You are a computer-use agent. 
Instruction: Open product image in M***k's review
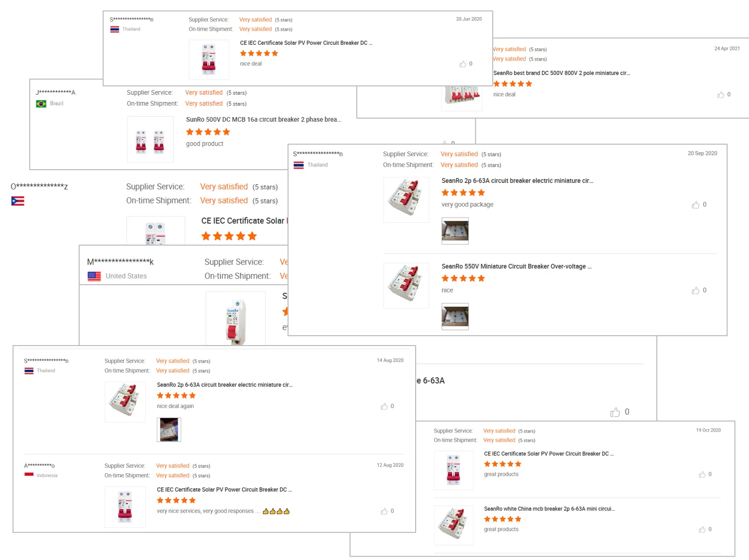coord(235,319)
